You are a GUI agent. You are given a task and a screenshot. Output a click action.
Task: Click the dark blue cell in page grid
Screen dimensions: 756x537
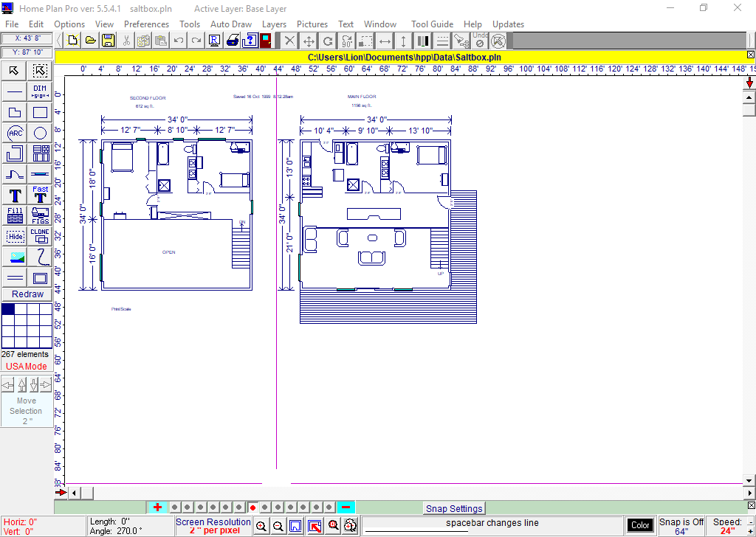[x=8, y=309]
